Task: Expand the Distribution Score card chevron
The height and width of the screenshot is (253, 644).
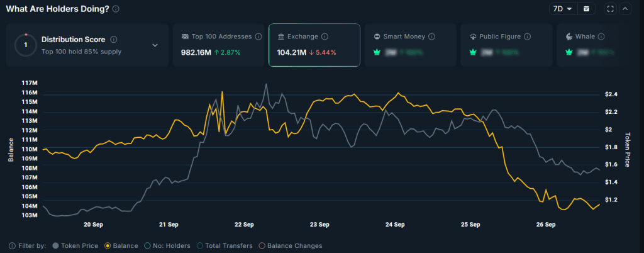Action: pyautogui.click(x=155, y=45)
